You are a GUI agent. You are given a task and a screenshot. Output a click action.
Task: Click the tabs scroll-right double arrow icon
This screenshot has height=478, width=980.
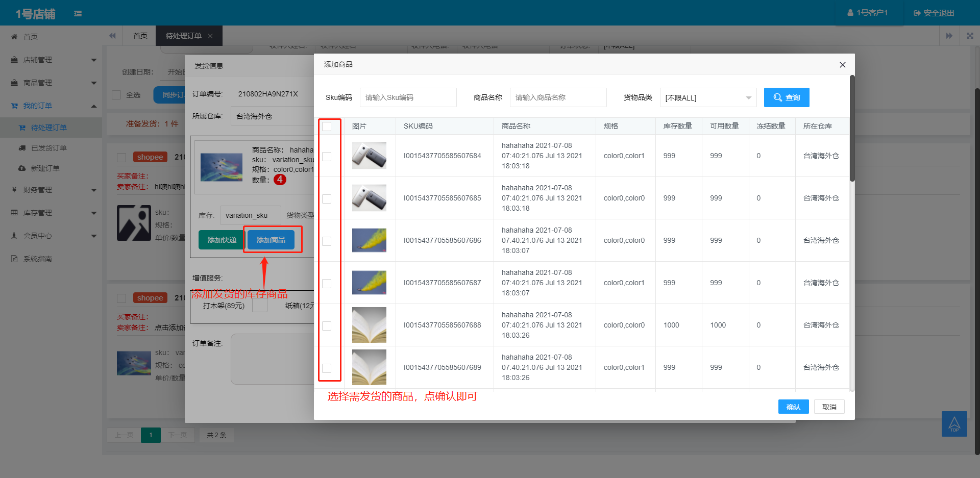pyautogui.click(x=949, y=36)
